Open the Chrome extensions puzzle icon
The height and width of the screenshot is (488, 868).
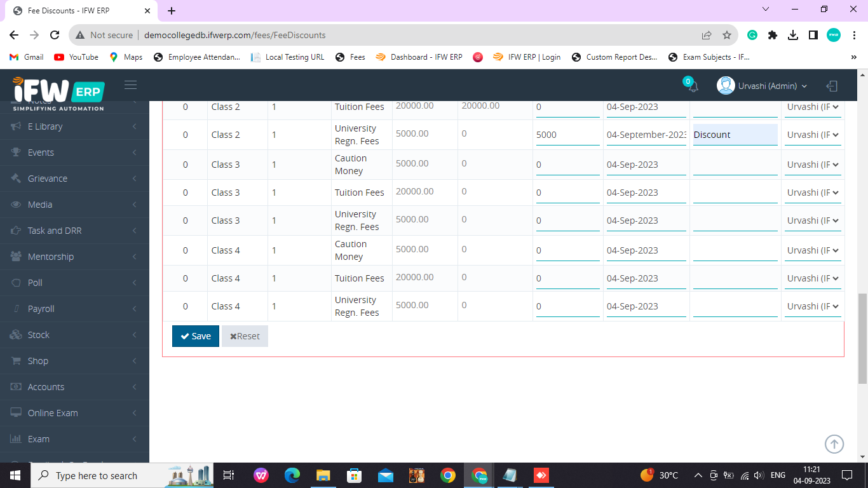coord(773,35)
